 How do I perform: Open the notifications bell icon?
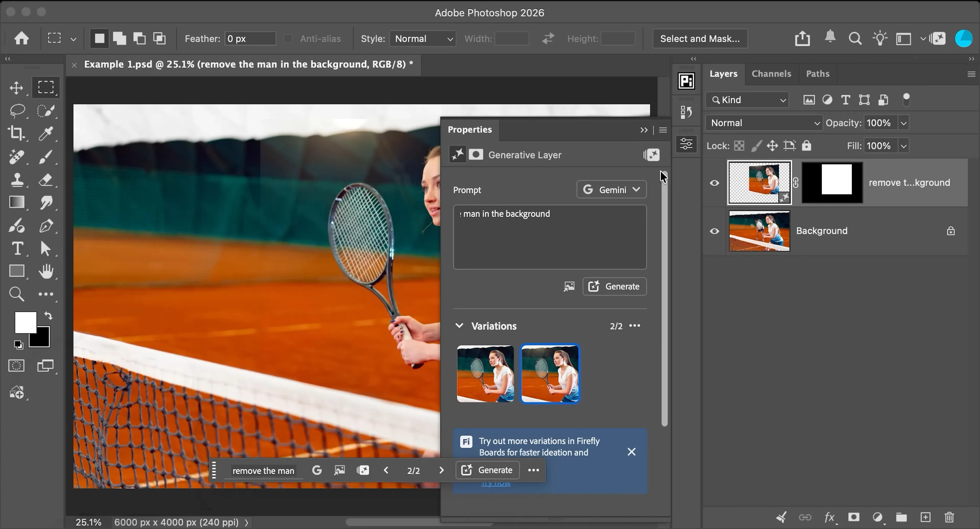pyautogui.click(x=830, y=37)
